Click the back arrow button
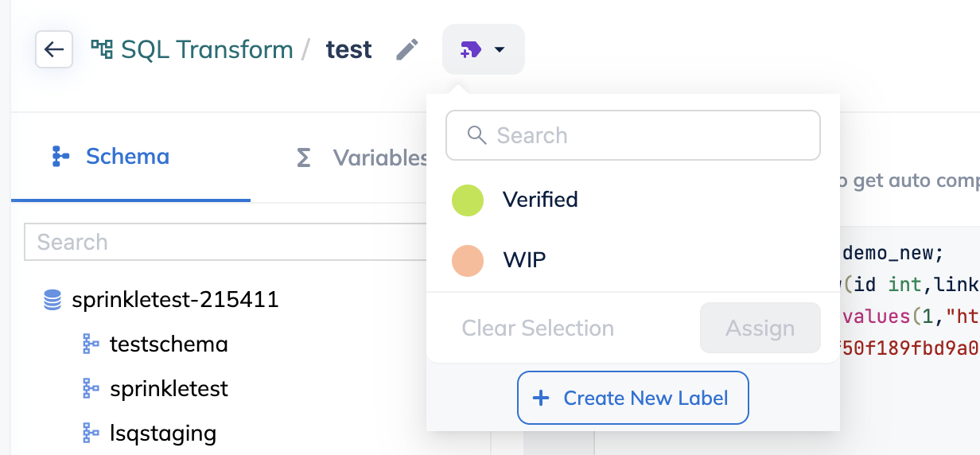980x455 pixels. 54,49
